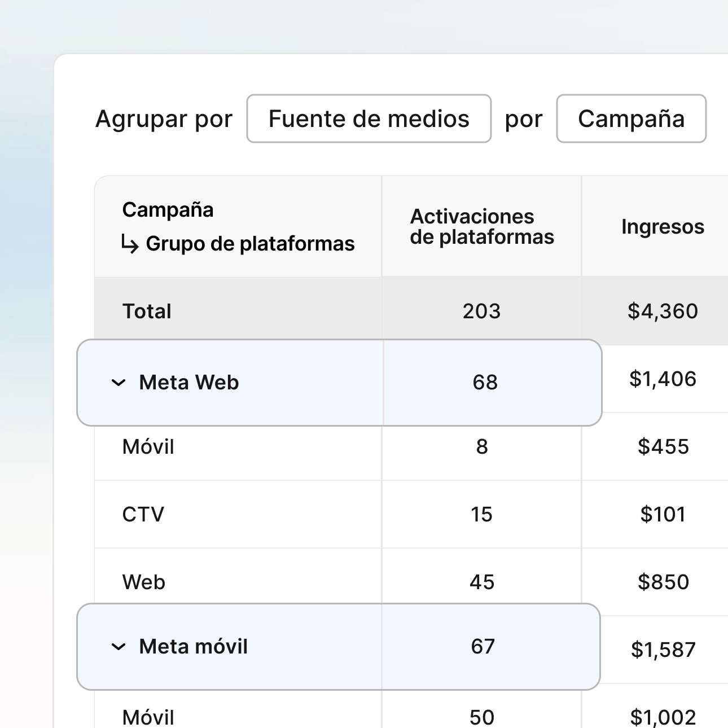Screen dimensions: 728x728
Task: Sort by the Ingresos column
Action: coord(663,226)
